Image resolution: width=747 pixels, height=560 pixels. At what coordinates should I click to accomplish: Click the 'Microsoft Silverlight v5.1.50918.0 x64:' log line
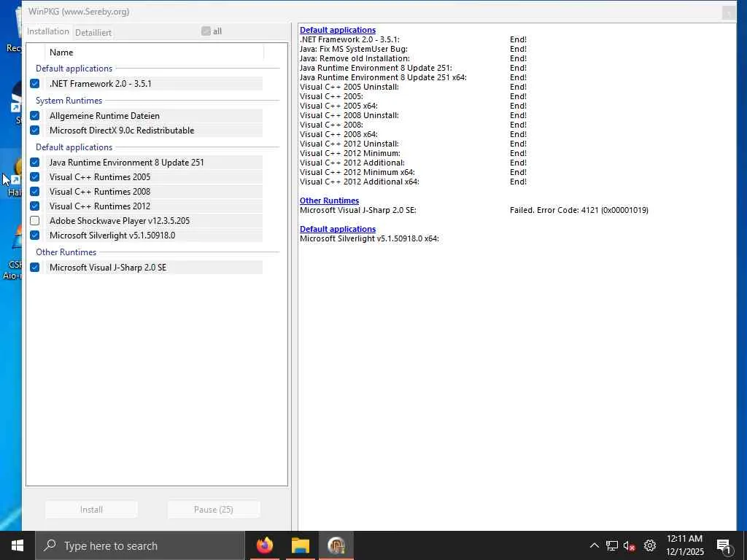click(x=369, y=238)
